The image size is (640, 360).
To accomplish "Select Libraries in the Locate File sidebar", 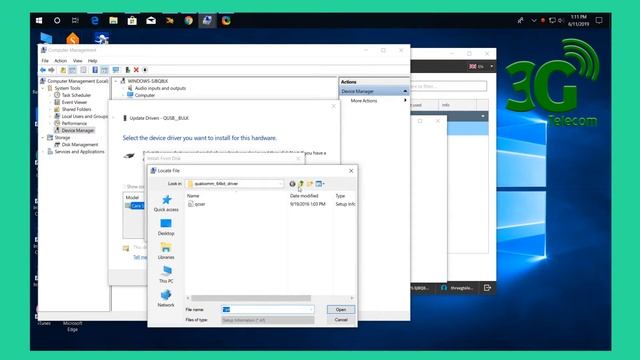I will tap(166, 251).
